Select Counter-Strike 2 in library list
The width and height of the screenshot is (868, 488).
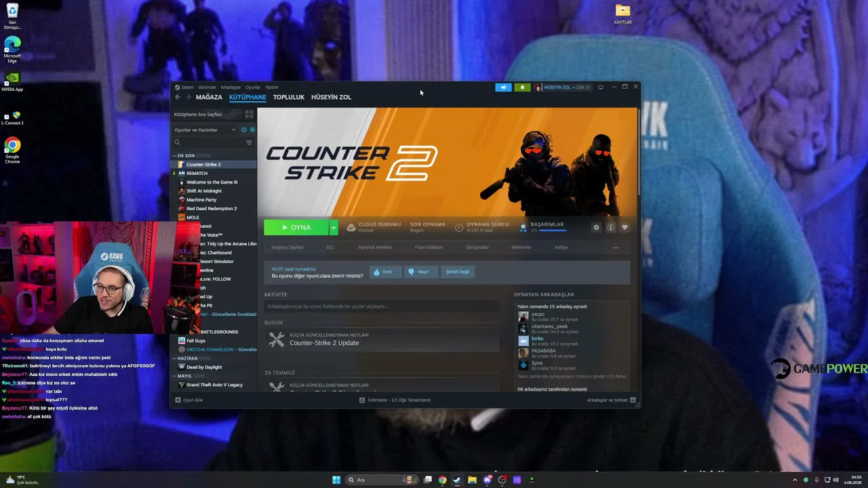[214, 165]
